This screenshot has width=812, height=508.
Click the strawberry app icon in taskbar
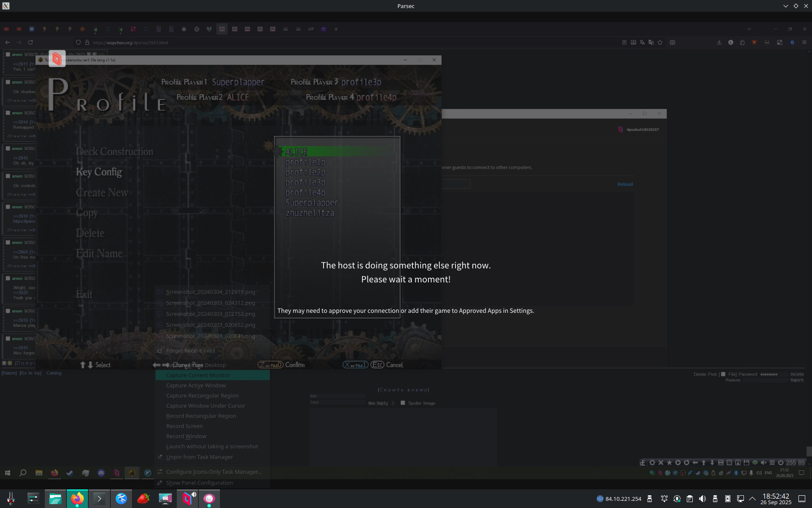(143, 499)
